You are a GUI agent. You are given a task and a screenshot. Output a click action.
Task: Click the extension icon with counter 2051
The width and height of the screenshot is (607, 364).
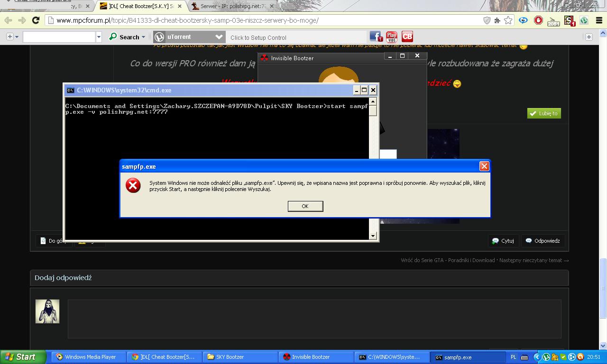pyautogui.click(x=553, y=21)
